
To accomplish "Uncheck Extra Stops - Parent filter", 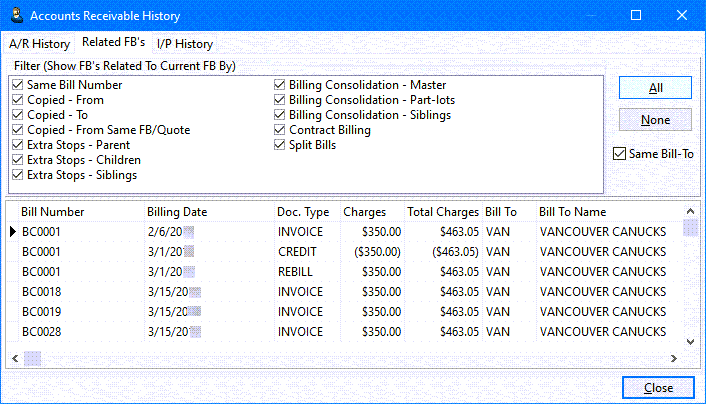I will [x=19, y=145].
